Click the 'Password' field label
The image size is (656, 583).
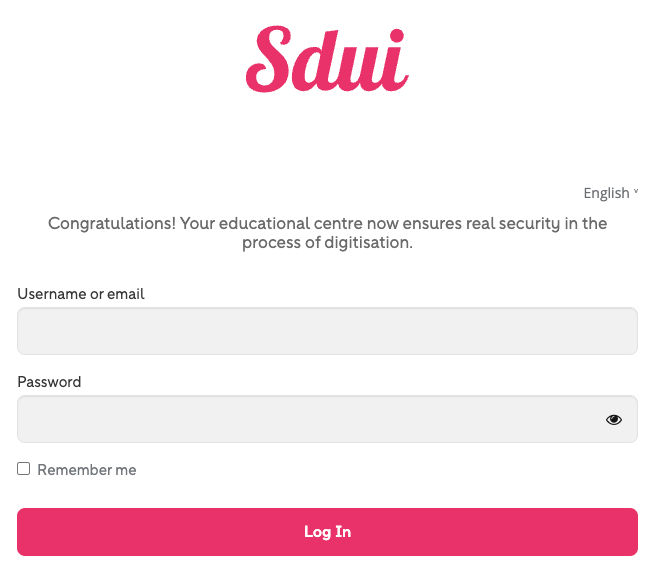pyautogui.click(x=49, y=382)
